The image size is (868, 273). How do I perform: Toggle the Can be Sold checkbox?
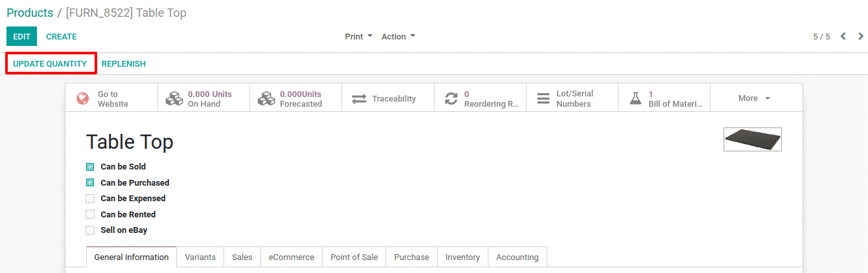pyautogui.click(x=90, y=167)
